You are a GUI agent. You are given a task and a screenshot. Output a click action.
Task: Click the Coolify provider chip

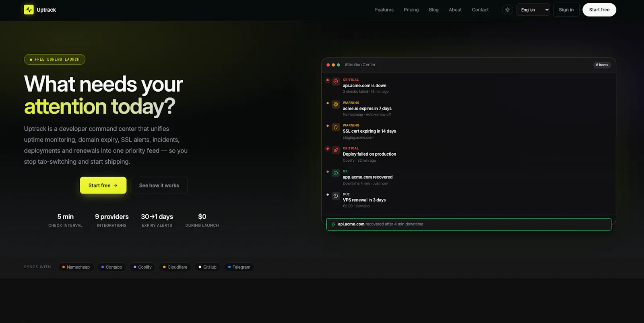(142, 267)
